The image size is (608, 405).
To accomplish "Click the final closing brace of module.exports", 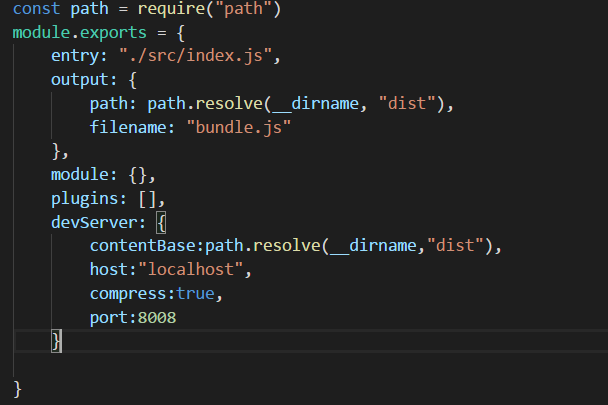I will 17,389.
